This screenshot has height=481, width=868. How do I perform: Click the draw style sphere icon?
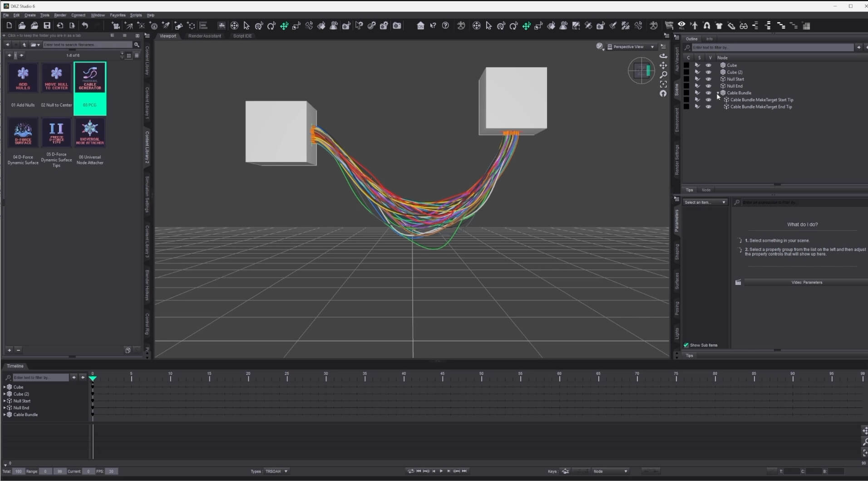coord(600,47)
